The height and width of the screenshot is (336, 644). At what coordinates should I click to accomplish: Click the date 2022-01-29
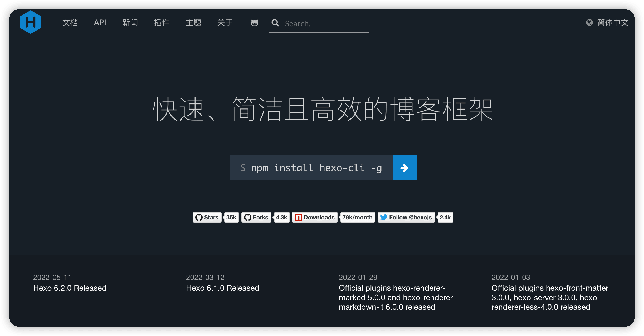pos(358,277)
